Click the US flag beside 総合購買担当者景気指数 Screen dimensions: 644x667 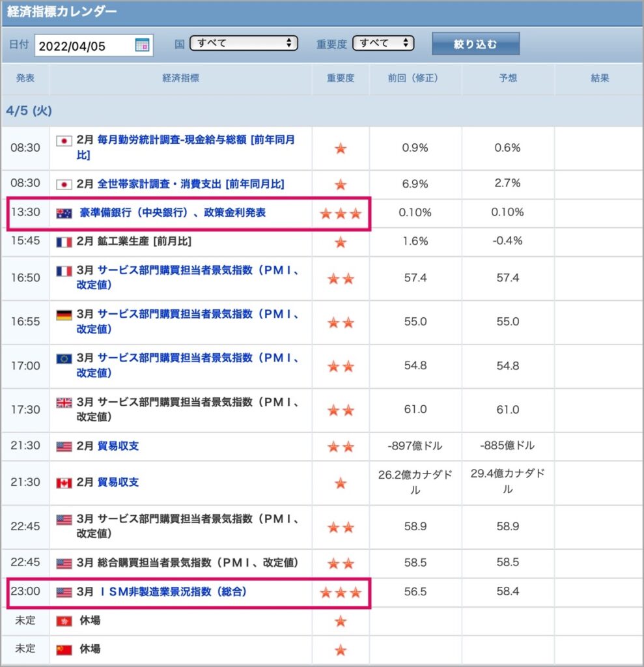pyautogui.click(x=64, y=563)
